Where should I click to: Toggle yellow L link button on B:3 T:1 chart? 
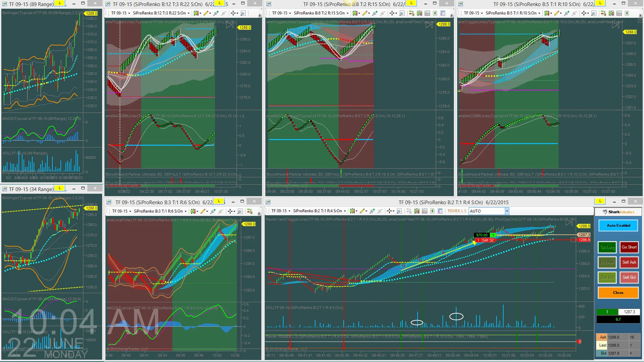coord(219,201)
